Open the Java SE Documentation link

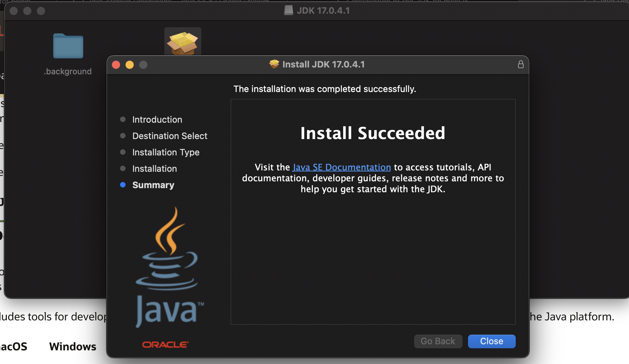point(342,167)
